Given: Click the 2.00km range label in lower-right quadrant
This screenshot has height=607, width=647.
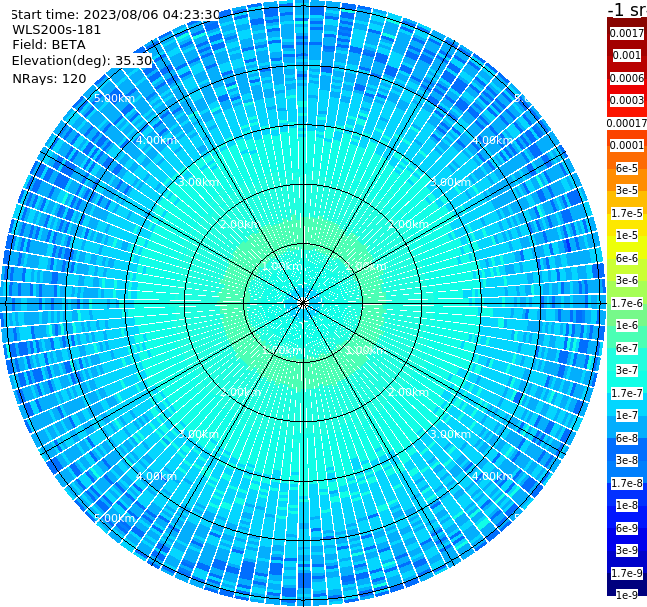Looking at the screenshot, I should pyautogui.click(x=408, y=392).
